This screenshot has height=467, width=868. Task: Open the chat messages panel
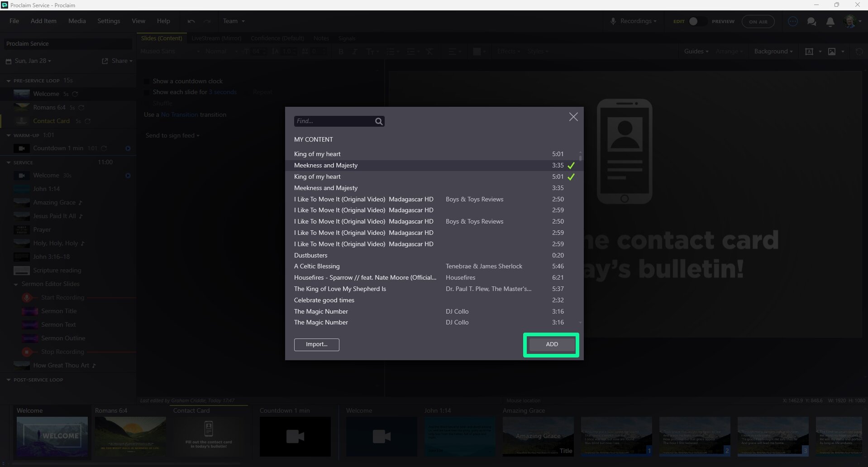812,21
